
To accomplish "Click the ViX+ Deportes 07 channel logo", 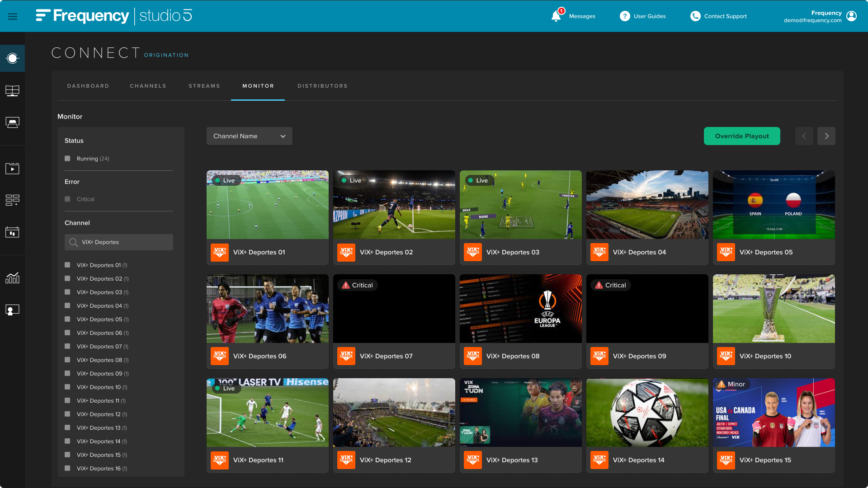I will click(x=346, y=356).
